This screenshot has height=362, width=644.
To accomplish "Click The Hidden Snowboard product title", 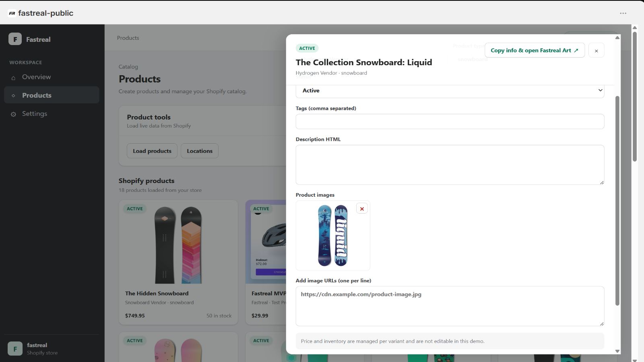I will (x=157, y=293).
